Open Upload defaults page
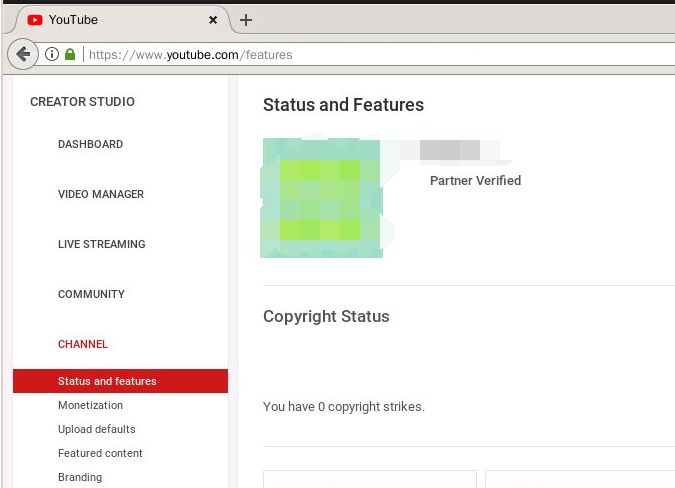The width and height of the screenshot is (675, 488). [x=96, y=429]
